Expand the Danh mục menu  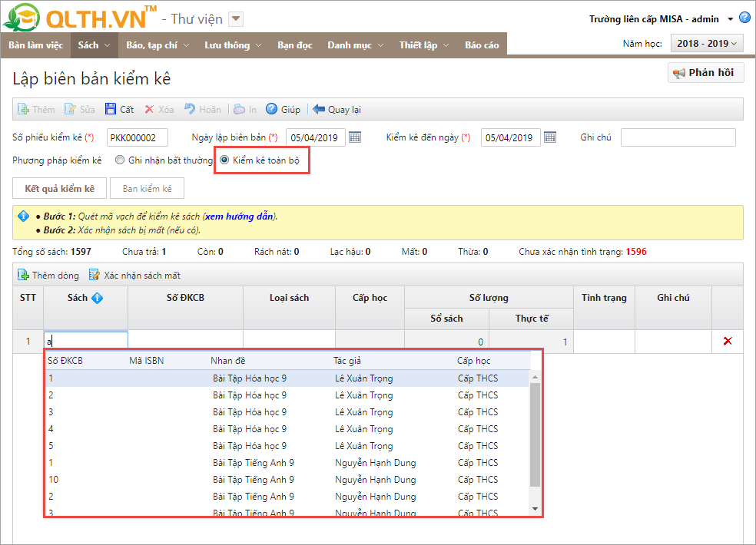point(356,45)
